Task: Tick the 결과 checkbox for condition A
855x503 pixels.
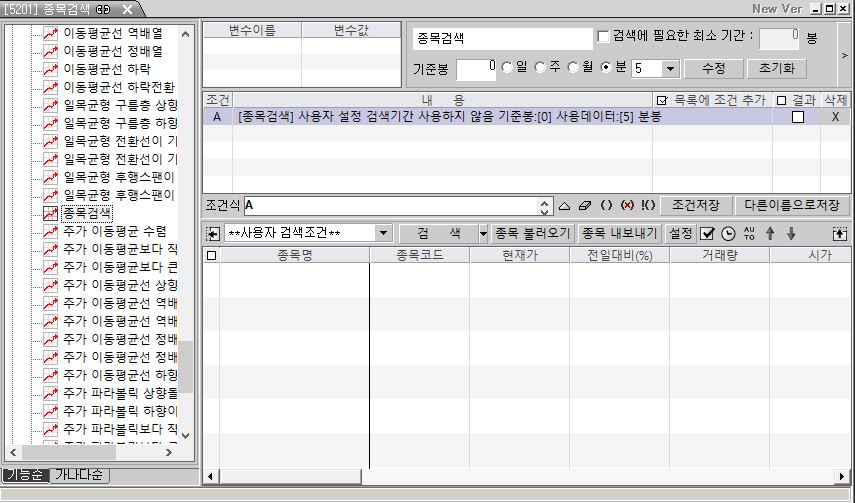Action: coord(798,117)
